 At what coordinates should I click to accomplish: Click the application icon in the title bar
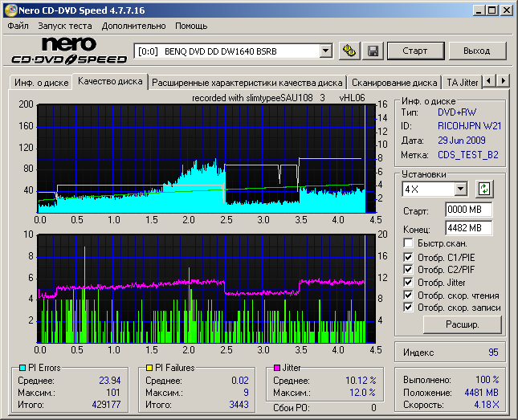10,10
